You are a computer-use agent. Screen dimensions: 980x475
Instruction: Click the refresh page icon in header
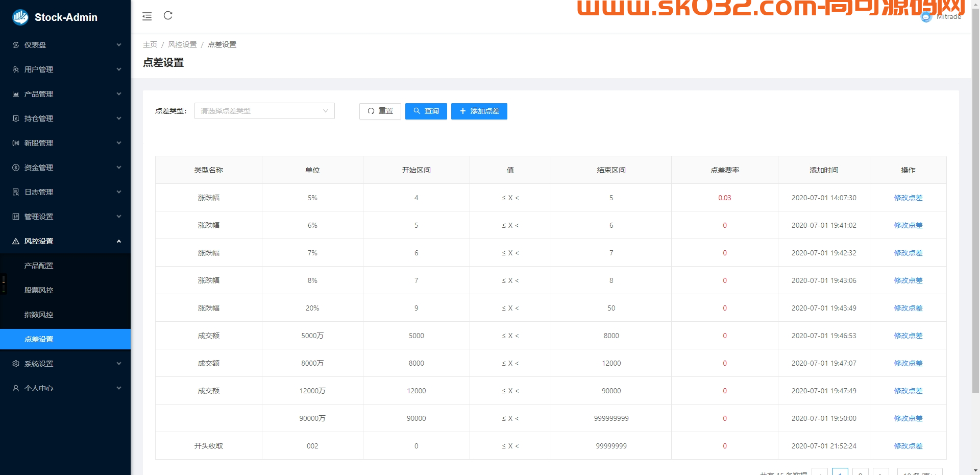(x=168, y=15)
